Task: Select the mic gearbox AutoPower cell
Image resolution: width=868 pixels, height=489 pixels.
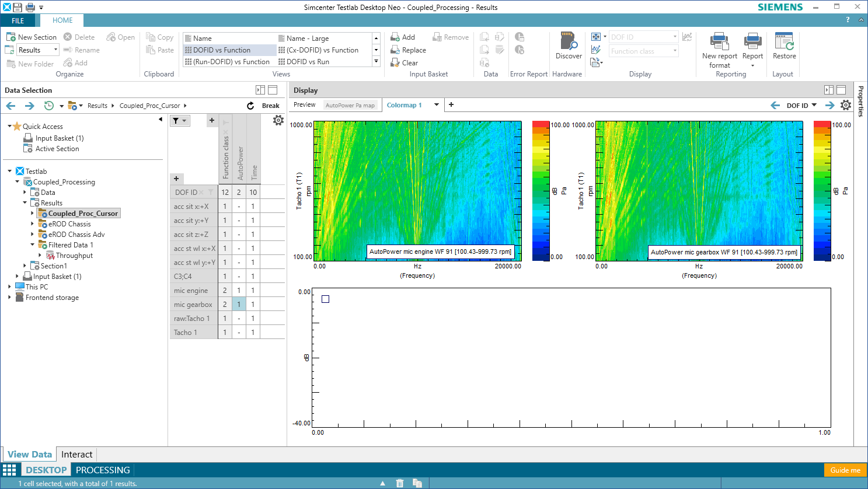Action: click(239, 304)
